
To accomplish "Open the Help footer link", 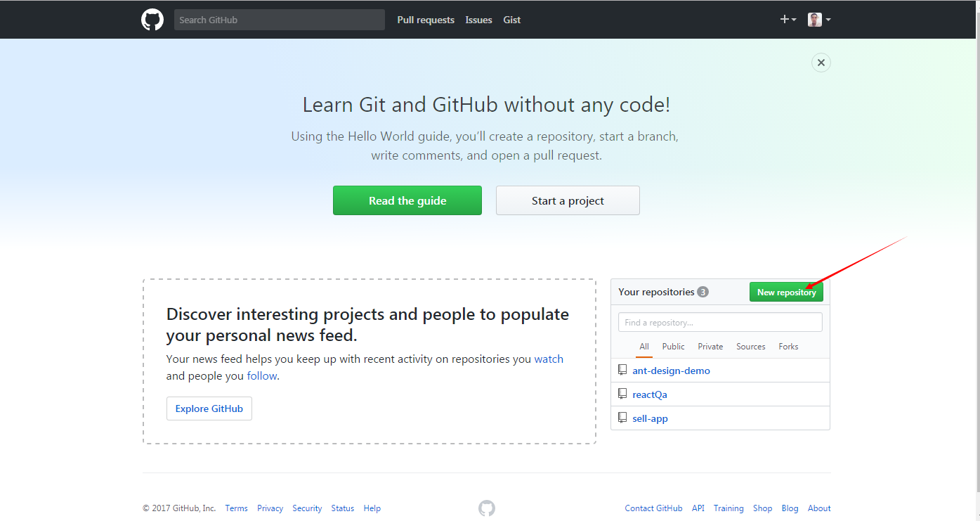I will [372, 508].
